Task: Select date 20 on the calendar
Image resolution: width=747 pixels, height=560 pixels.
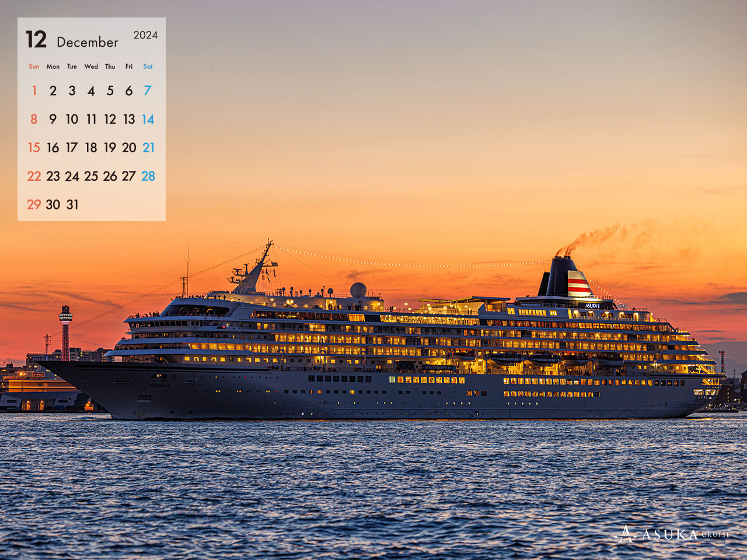Action: tap(129, 148)
